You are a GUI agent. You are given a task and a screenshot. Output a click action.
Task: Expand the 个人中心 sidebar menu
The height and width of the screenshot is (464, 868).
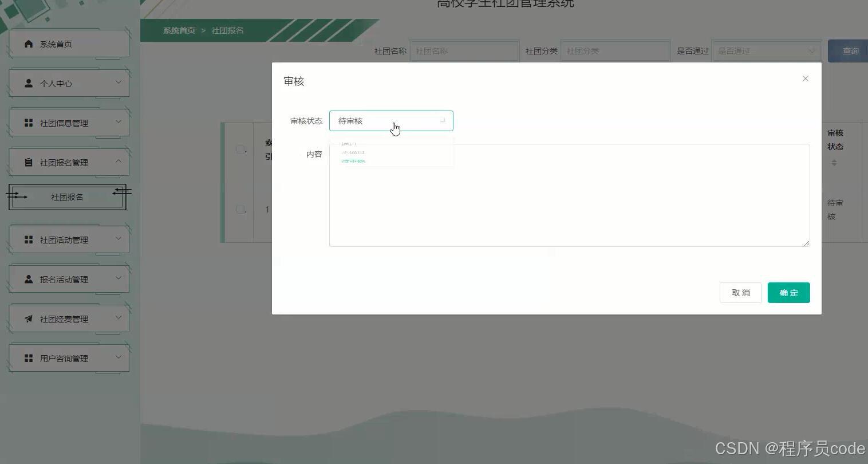(x=119, y=83)
